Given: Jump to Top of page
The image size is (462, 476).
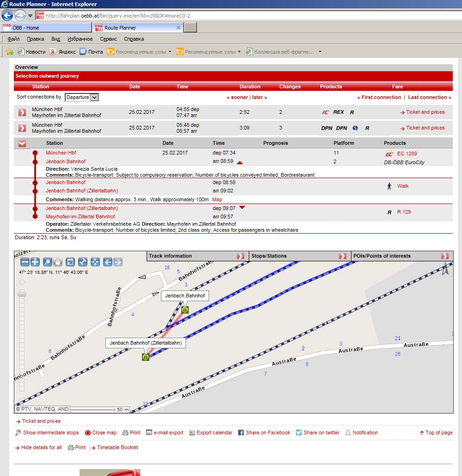Looking at the screenshot, I should pos(436,433).
